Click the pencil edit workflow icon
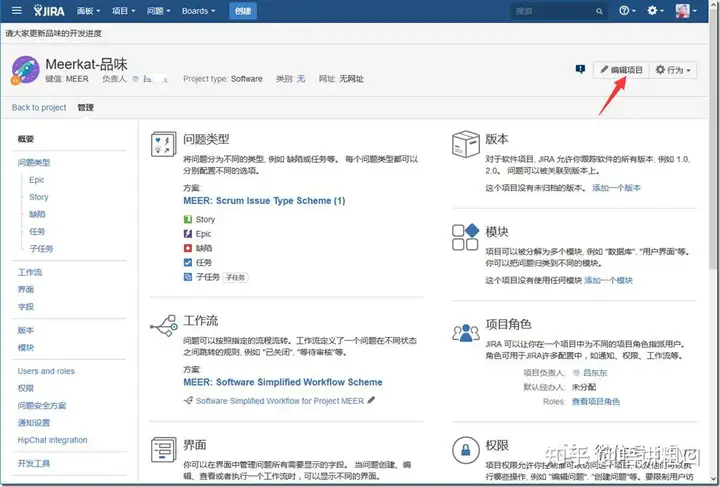Viewport: 720px width, 487px height. click(371, 400)
